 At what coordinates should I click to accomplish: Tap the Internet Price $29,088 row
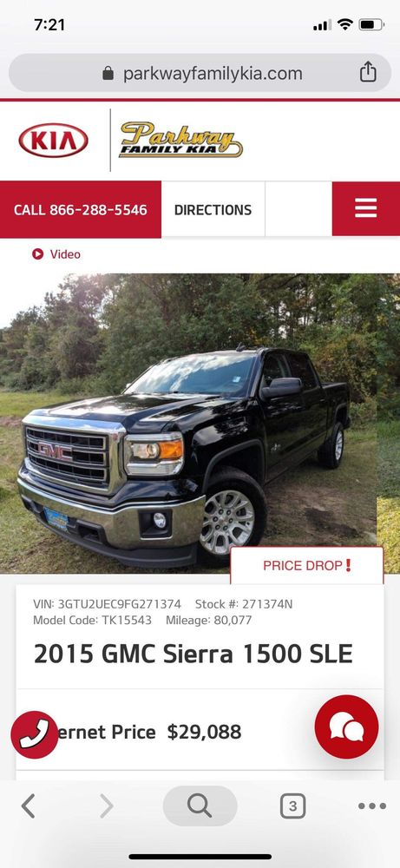(x=200, y=731)
